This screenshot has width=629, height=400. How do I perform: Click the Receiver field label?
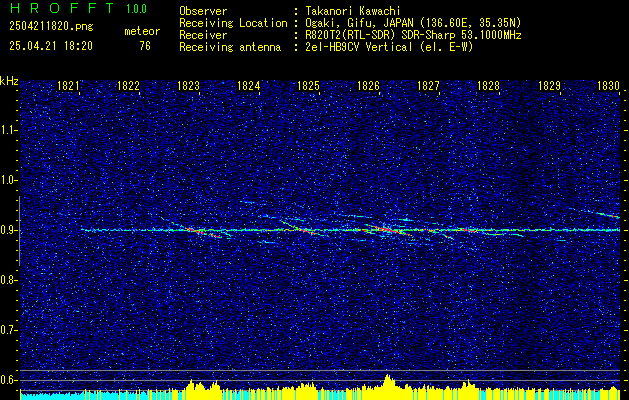[x=203, y=35]
